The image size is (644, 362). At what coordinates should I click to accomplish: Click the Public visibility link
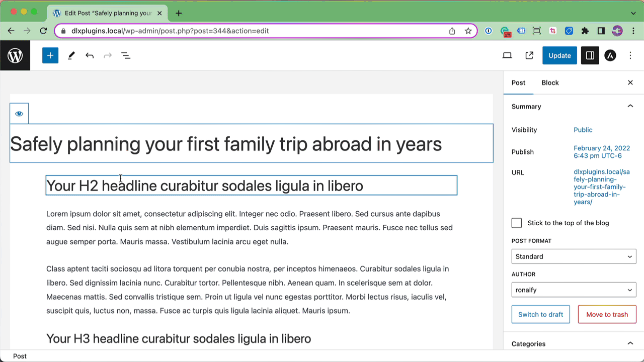tap(583, 130)
